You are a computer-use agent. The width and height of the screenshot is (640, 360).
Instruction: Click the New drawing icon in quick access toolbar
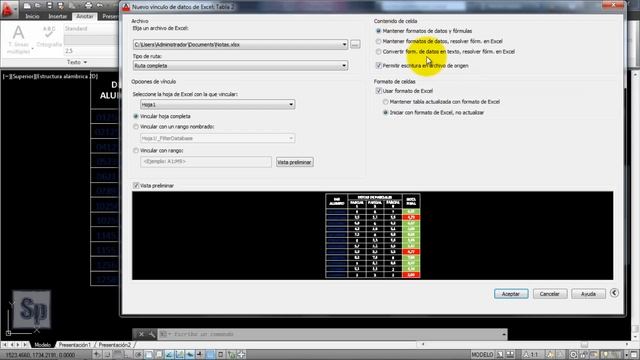coord(27,6)
